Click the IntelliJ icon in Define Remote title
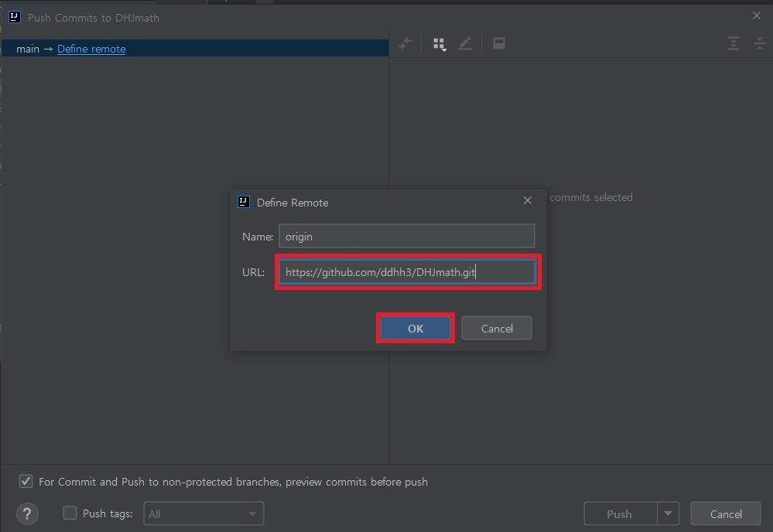The image size is (773, 532). coord(244,202)
